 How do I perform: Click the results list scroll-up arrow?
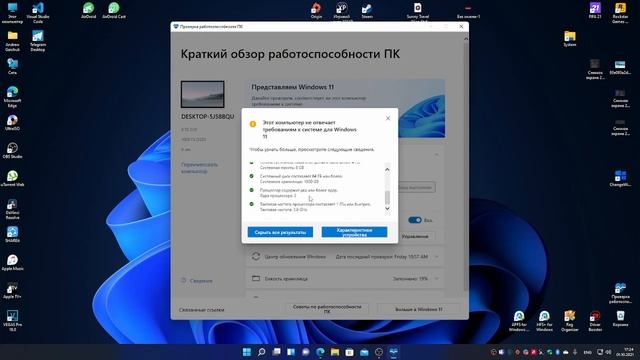pyautogui.click(x=387, y=169)
